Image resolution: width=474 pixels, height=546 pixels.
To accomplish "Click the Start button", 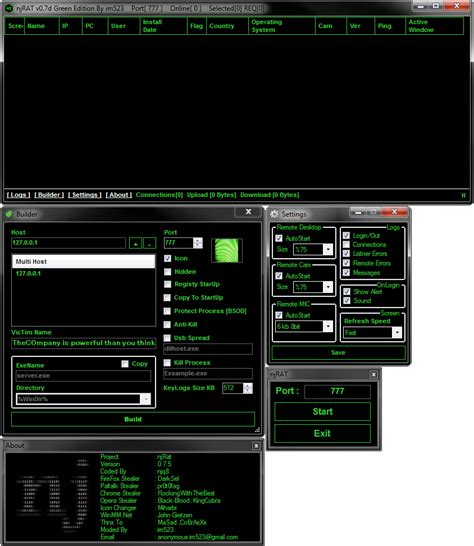I will (x=323, y=412).
